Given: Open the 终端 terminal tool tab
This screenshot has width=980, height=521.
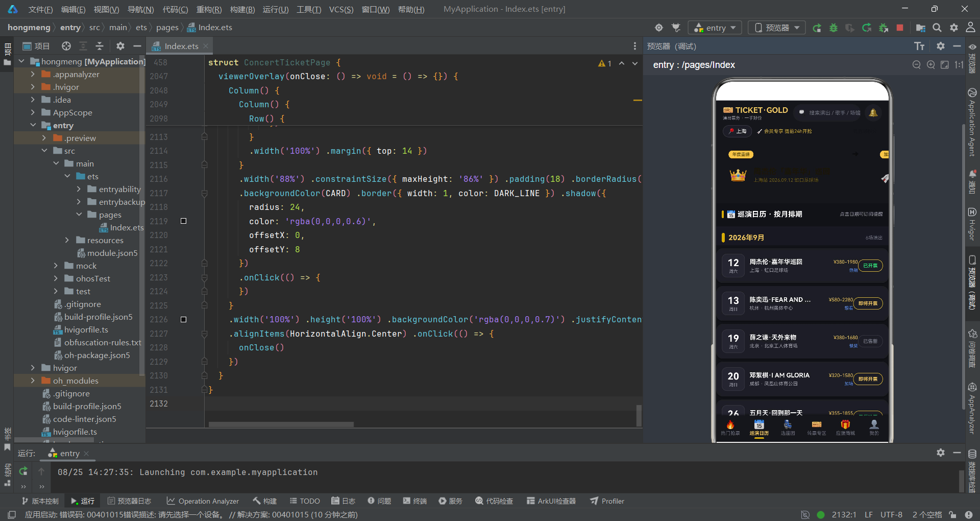Looking at the screenshot, I should pos(414,501).
